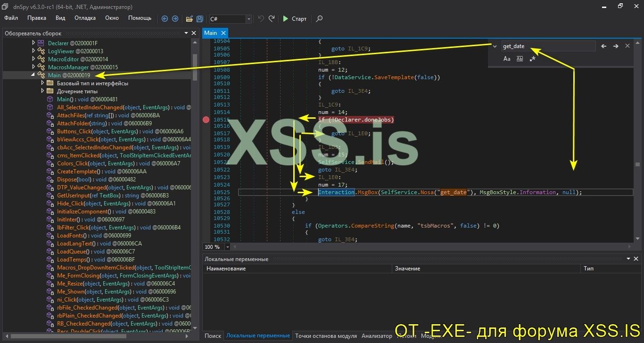Expand the Declarer tree node
Viewport: 644px width, 343px height.
tap(33, 43)
